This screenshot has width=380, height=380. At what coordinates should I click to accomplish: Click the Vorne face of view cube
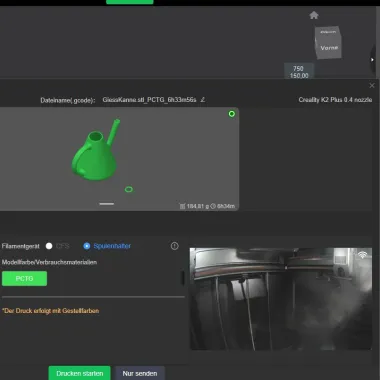click(329, 48)
